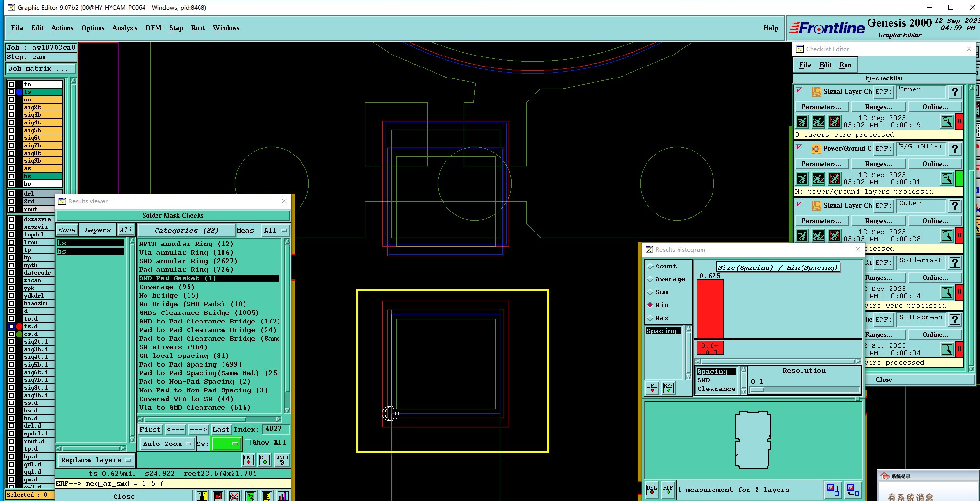Click second run icon of Inner signal layer check
980x501 pixels.
coord(819,122)
